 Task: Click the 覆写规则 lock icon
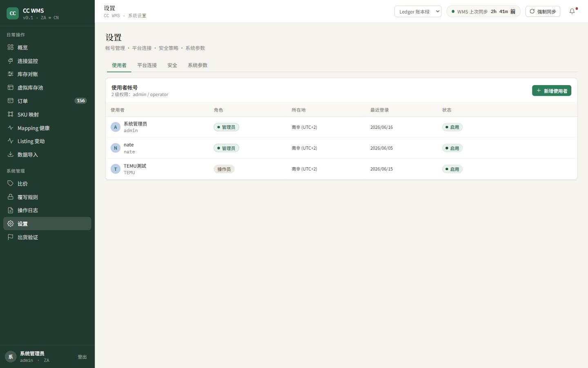coord(11,197)
